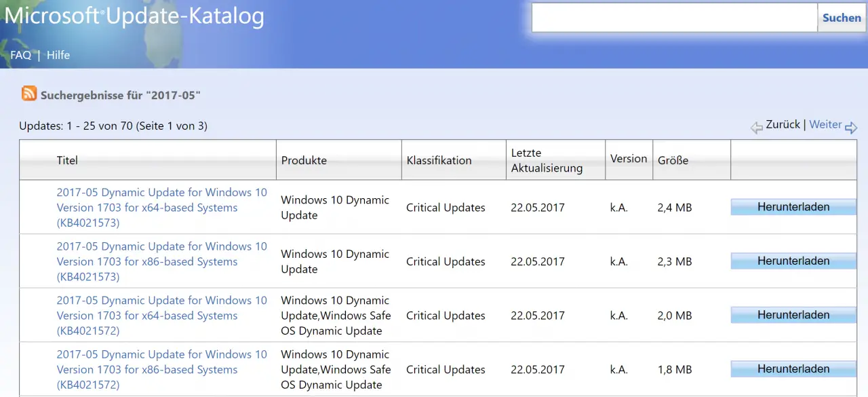Open the x86 KB4021572 update title link

pos(162,369)
